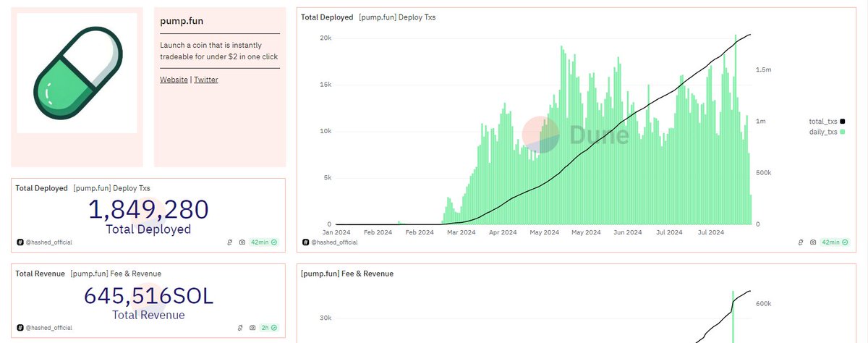This screenshot has height=343, width=868.
Task: Click '[pump.fun] Deploy Txs' title in counter card
Action: coord(111,188)
